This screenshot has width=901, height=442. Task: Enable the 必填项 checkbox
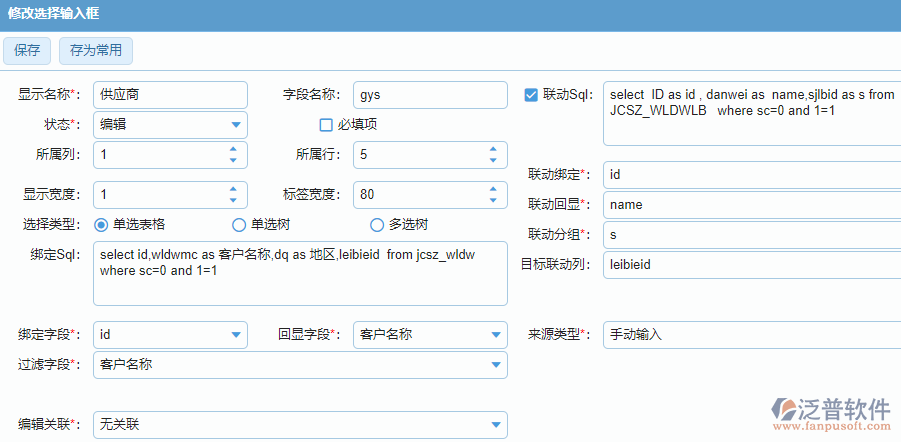pyautogui.click(x=326, y=125)
